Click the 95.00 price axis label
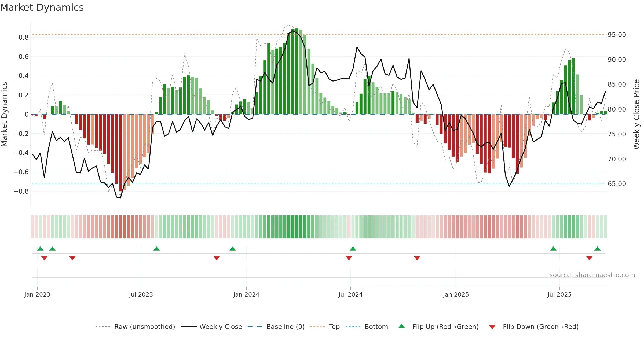This screenshot has width=644, height=362. 617,35
